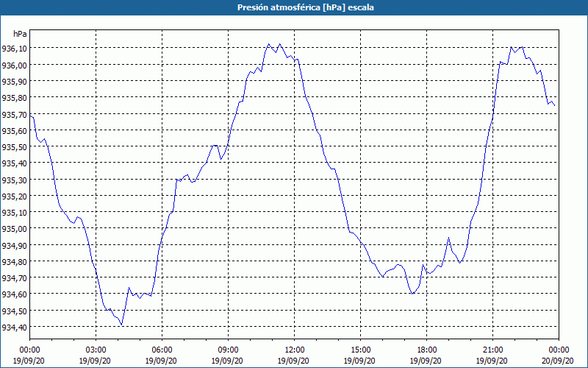The image size is (588, 368).
Task: Select the 935,80 y-axis value
Action: 14,98
